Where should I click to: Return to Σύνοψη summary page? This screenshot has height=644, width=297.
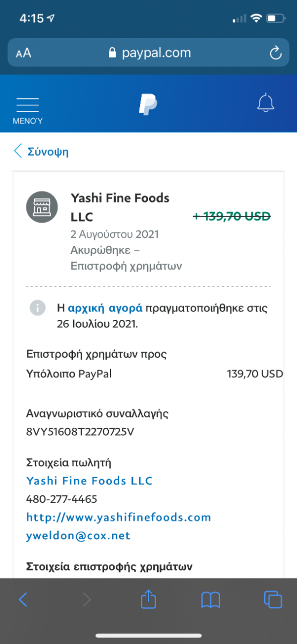click(41, 151)
